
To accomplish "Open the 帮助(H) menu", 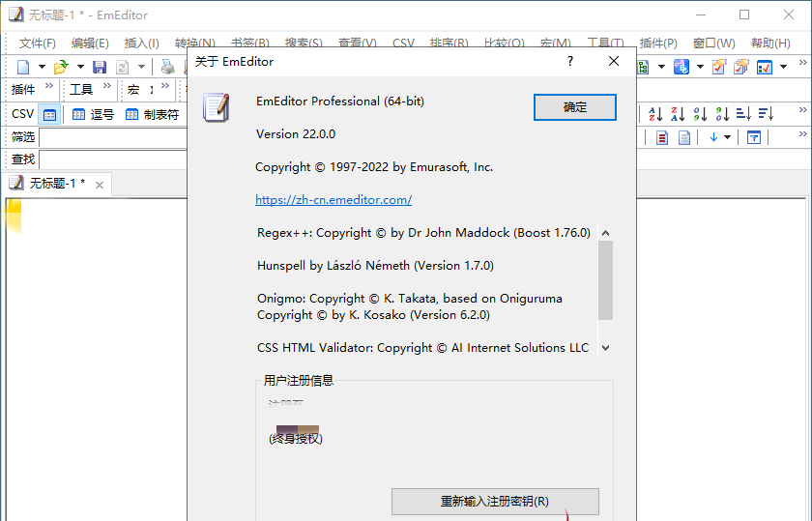I will tap(770, 43).
